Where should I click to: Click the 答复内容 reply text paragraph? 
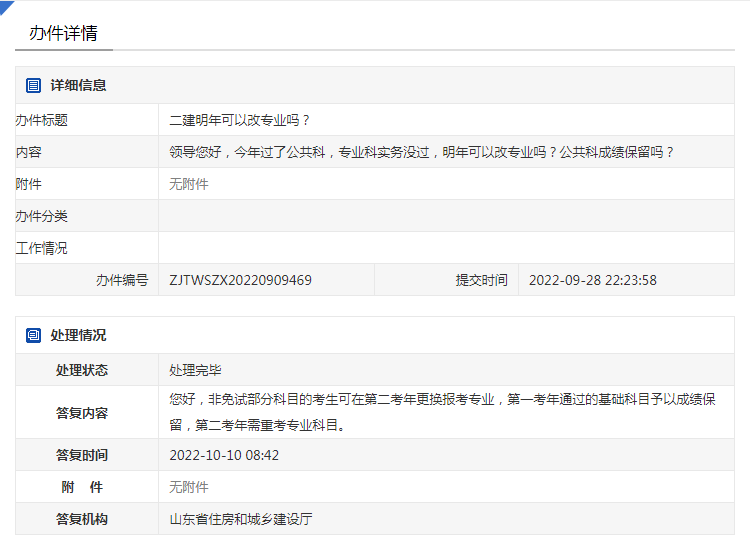pos(442,412)
